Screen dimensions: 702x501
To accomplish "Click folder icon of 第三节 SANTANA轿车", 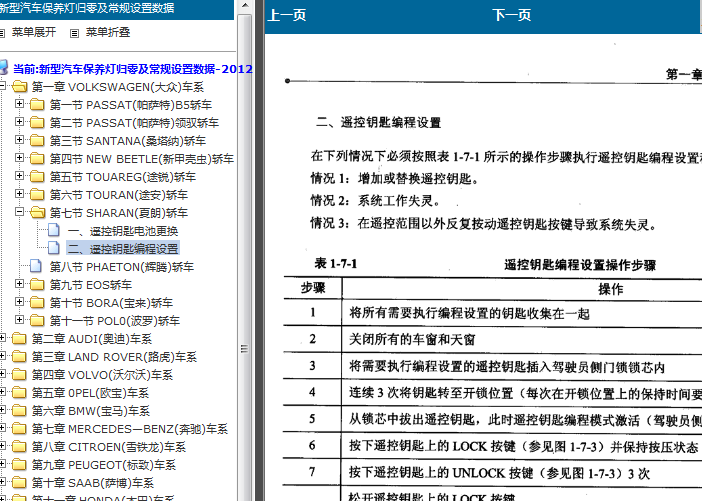I will point(37,140).
